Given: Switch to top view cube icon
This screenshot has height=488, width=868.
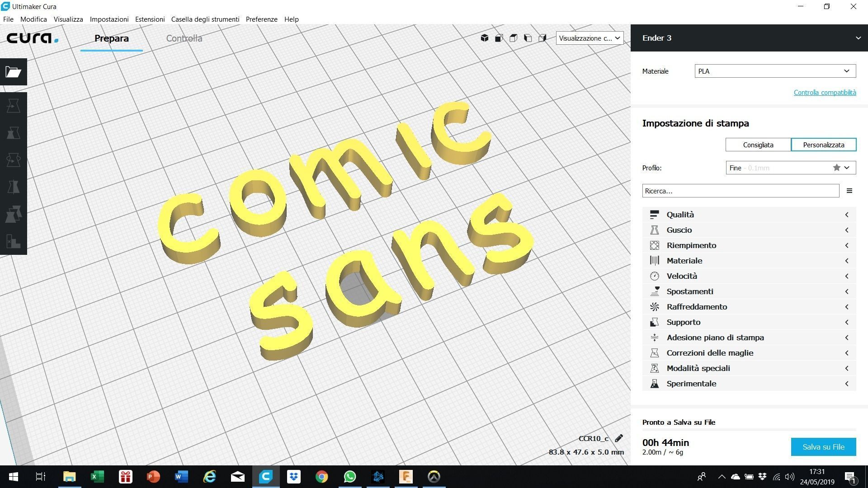Looking at the screenshot, I should pyautogui.click(x=514, y=38).
